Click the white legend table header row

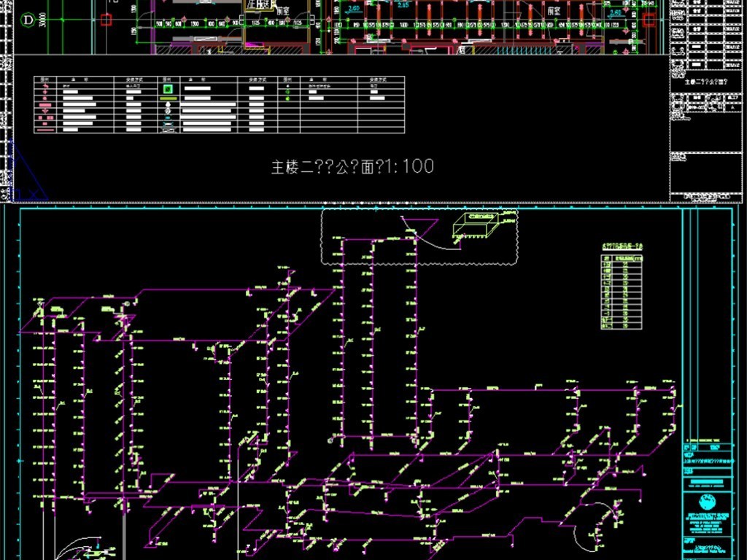[x=219, y=79]
